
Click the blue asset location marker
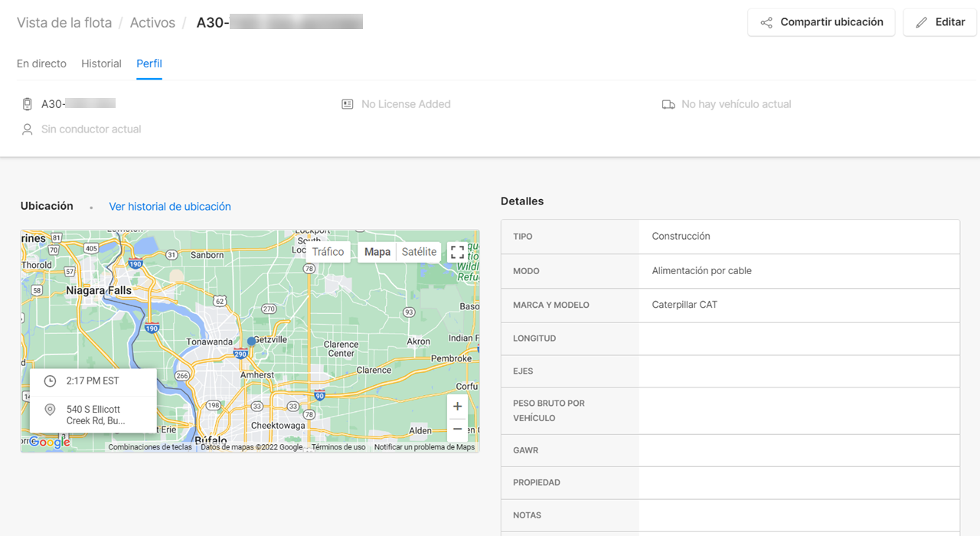click(251, 342)
